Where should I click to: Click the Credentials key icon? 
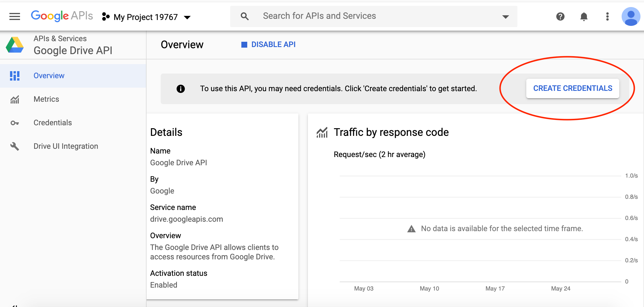[15, 123]
